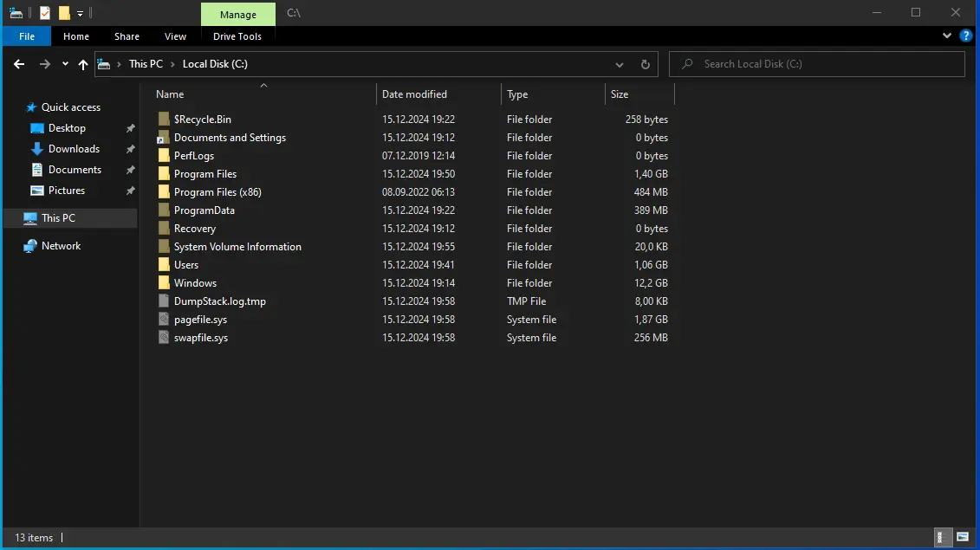Select the Program Files (x86) folder icon
The height and width of the screenshot is (550, 980).
pos(164,192)
